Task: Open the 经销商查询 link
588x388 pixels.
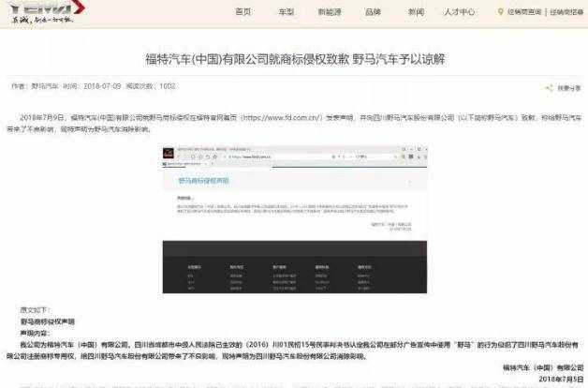Action: point(524,12)
